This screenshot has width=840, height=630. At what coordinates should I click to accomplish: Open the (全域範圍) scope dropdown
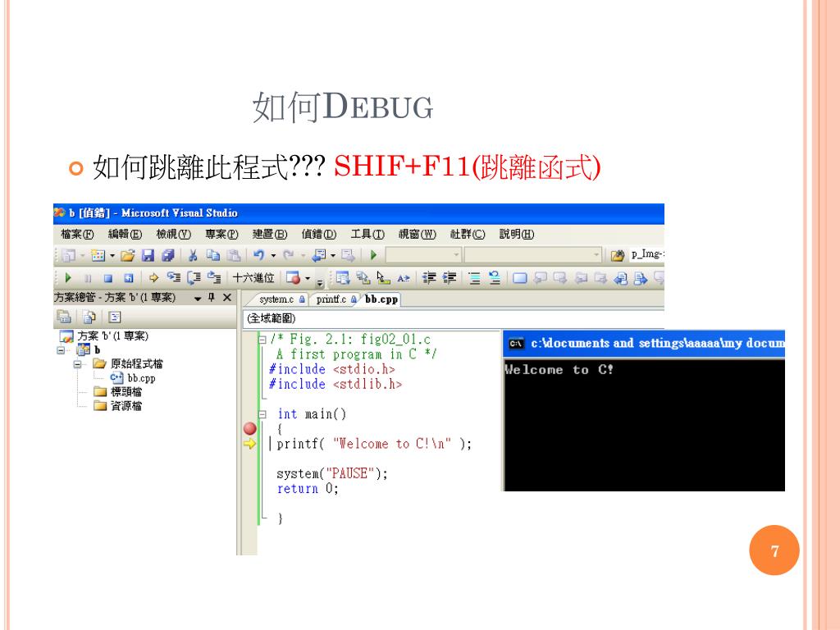pos(453,318)
